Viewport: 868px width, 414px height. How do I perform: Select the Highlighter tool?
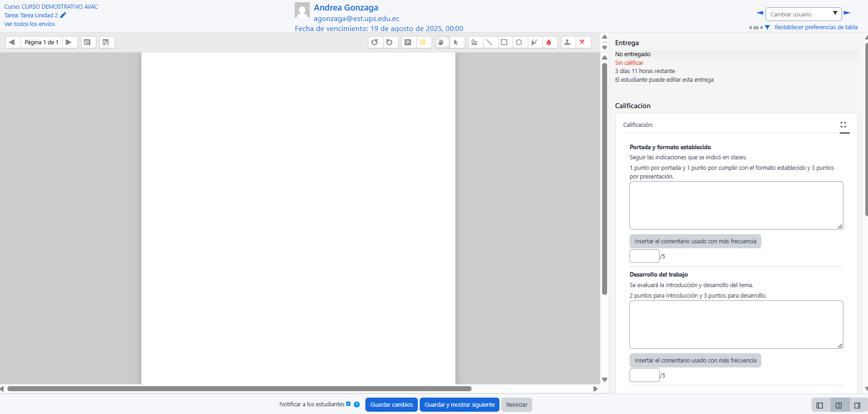(534, 42)
